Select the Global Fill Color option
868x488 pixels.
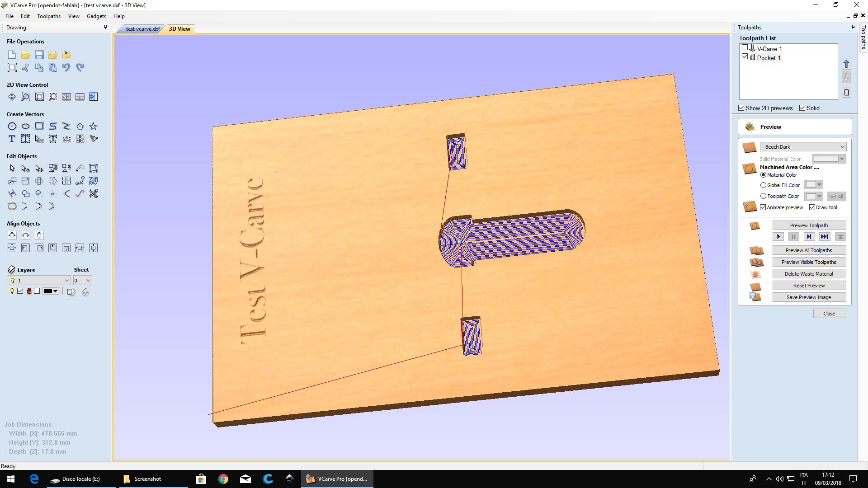(763, 185)
